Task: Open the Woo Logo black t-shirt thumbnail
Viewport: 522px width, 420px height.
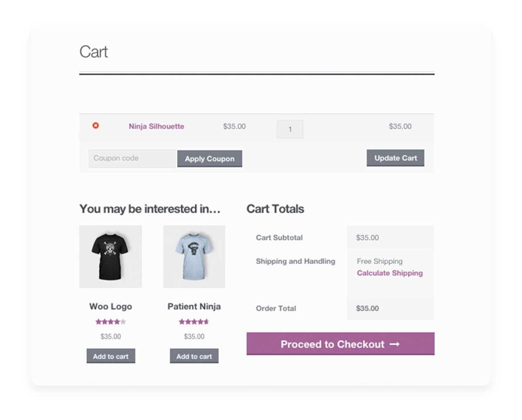Action: pos(110,257)
